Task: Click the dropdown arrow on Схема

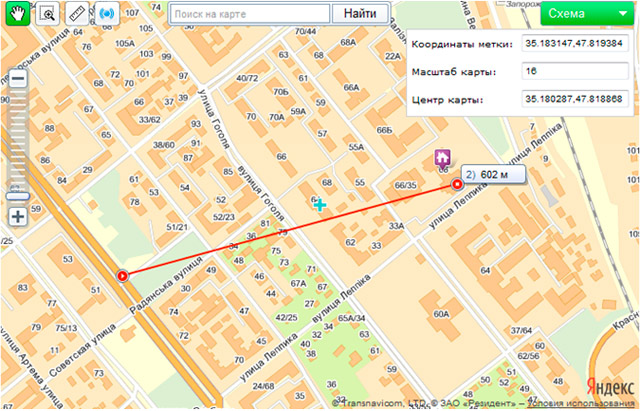Action: click(622, 13)
